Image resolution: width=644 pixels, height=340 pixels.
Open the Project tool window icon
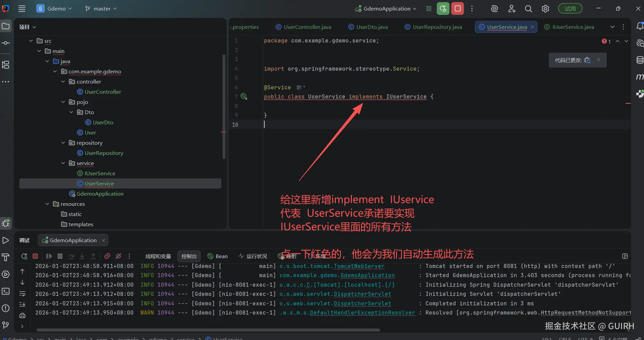pyautogui.click(x=6, y=26)
